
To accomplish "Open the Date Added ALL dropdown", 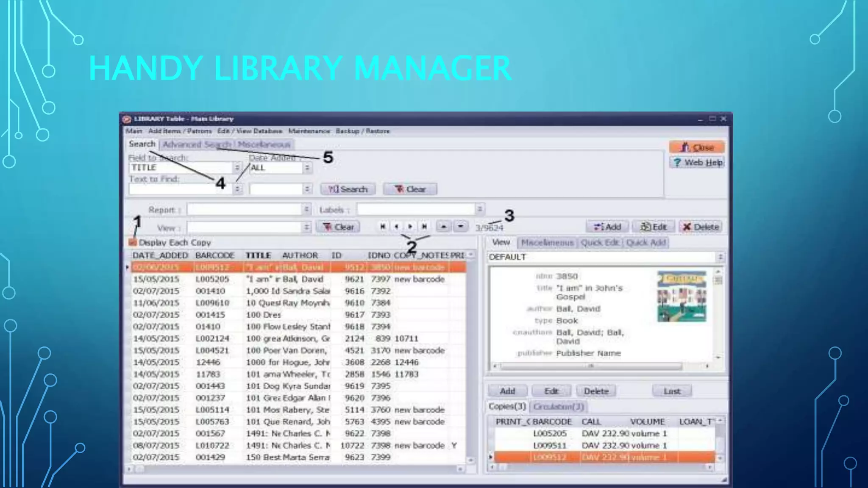I will click(x=307, y=168).
